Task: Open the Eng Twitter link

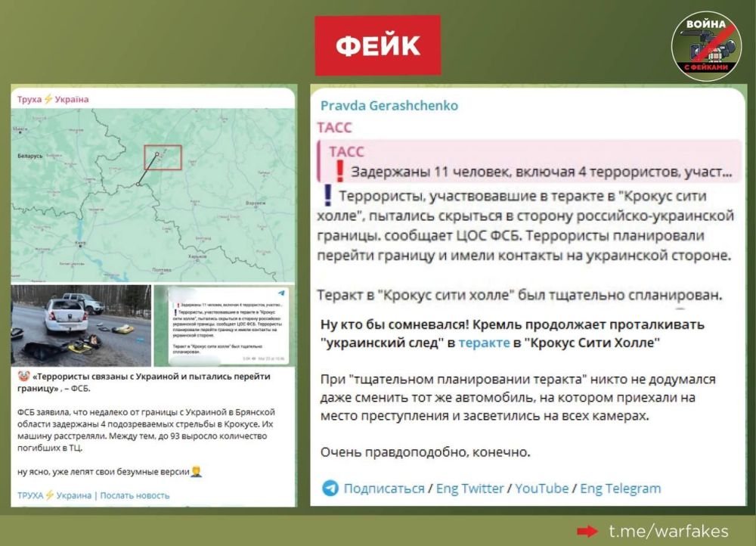Action: (x=469, y=489)
